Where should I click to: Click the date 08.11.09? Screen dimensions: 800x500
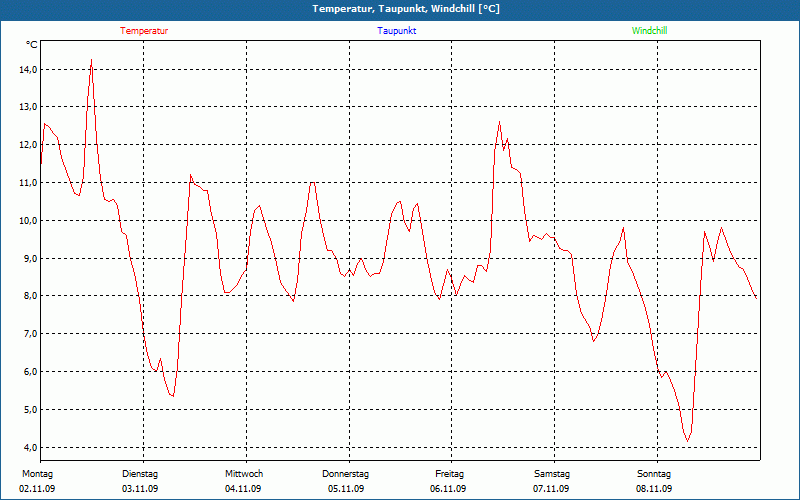tap(654, 489)
